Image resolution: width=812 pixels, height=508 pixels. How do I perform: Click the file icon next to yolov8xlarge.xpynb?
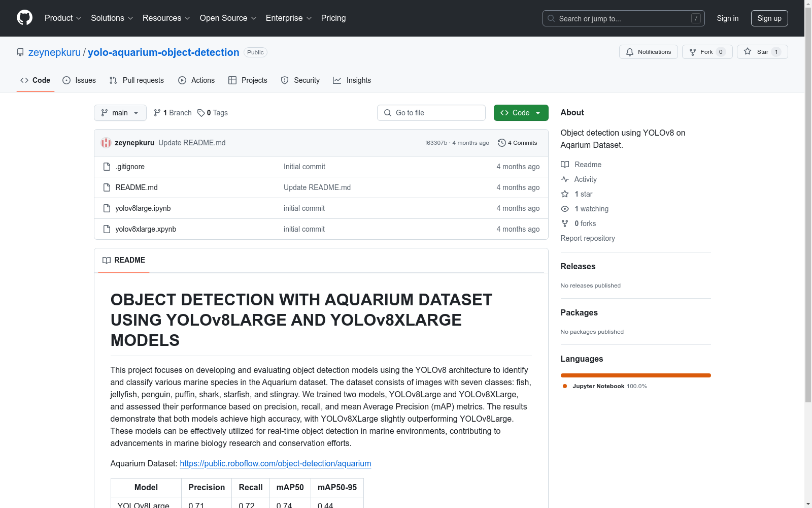point(107,229)
